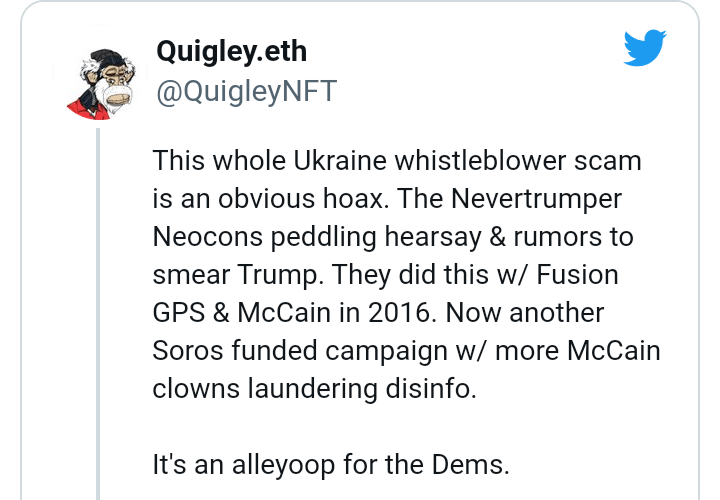Click the word "Ukraine" in the first line
The width and height of the screenshot is (720, 500).
click(x=342, y=161)
